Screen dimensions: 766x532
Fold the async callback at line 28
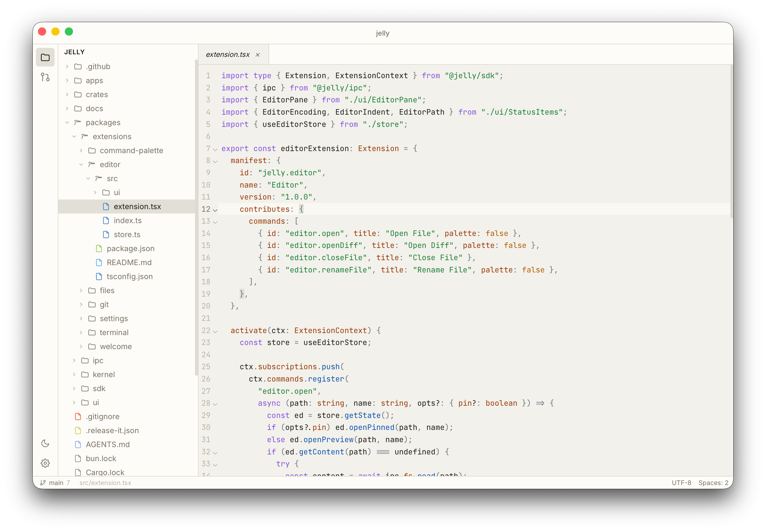[215, 404]
